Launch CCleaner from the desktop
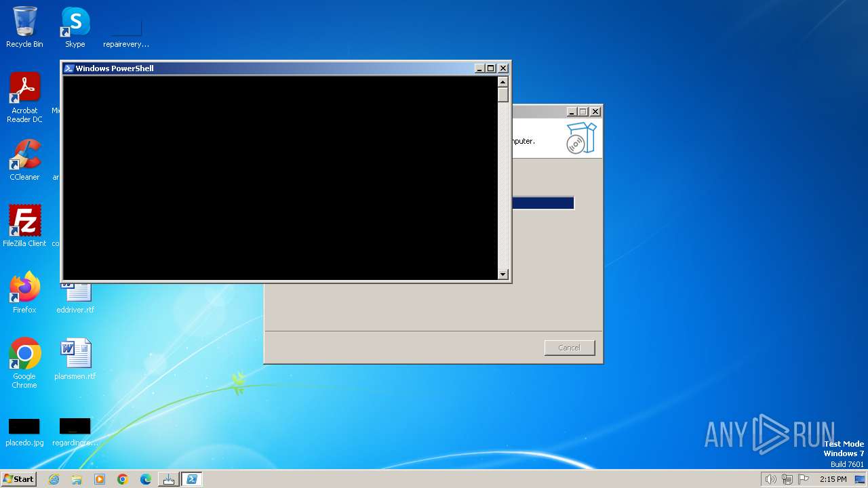The height and width of the screenshot is (488, 868). [x=24, y=160]
